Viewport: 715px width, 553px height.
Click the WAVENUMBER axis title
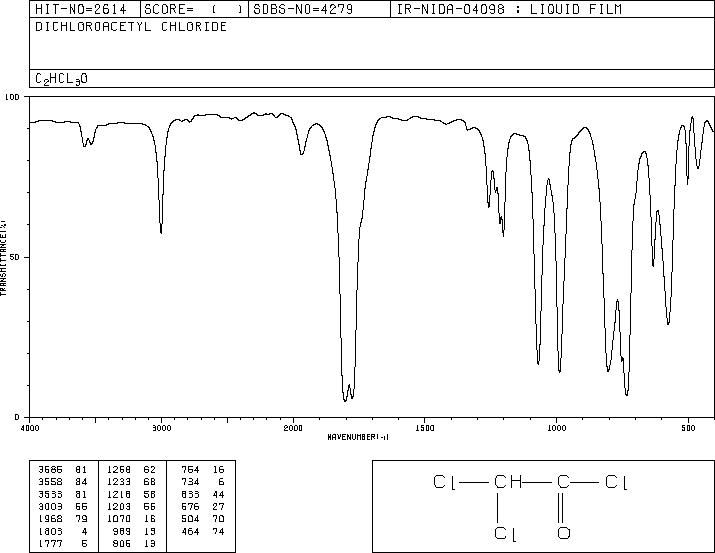pyautogui.click(x=358, y=437)
